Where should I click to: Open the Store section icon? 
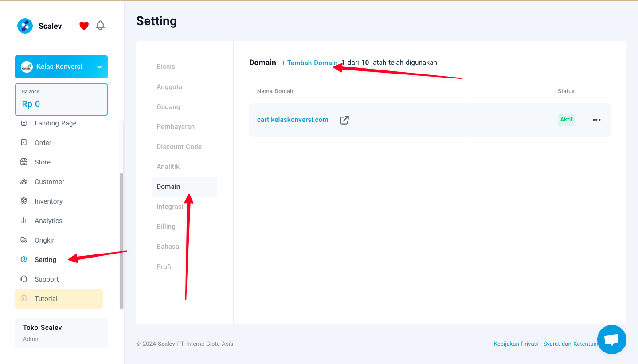click(24, 162)
